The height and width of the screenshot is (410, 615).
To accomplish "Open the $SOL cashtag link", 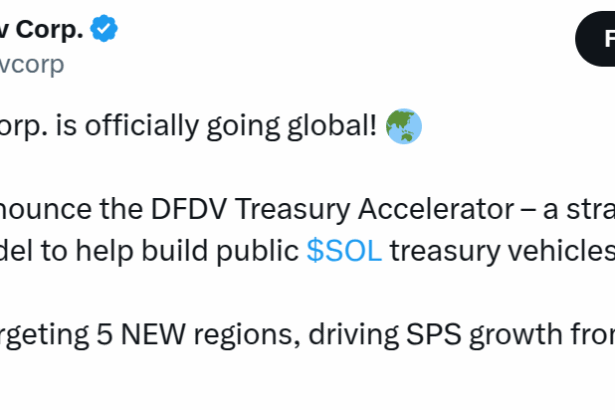I will [344, 251].
